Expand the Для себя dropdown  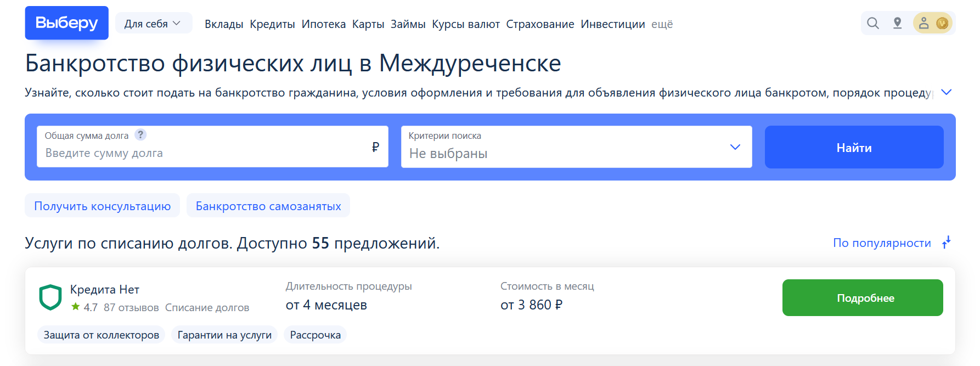[153, 24]
